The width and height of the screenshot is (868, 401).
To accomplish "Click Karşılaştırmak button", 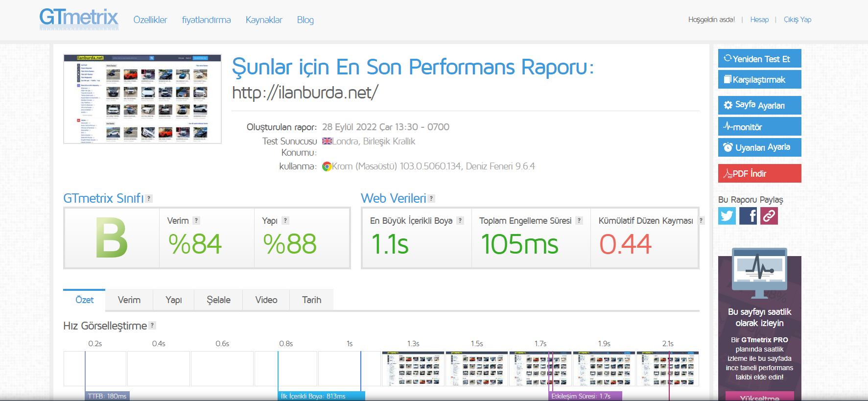I will coord(760,79).
